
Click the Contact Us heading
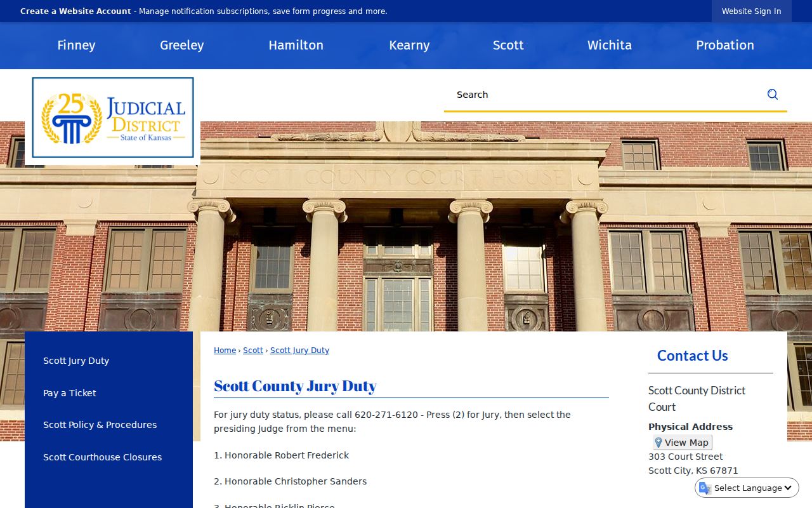click(693, 356)
